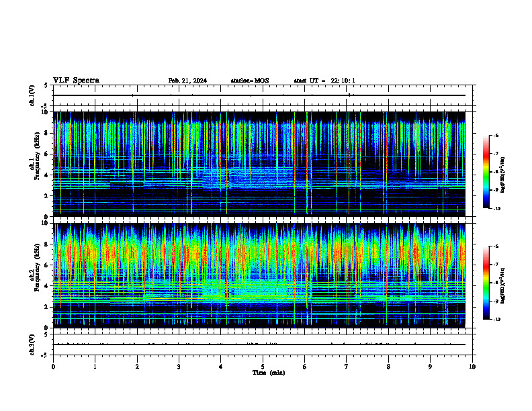Viewport: 532px width, 411px height.
Task: Select the date text "Feb. 21, 2024"
Action: pos(187,81)
